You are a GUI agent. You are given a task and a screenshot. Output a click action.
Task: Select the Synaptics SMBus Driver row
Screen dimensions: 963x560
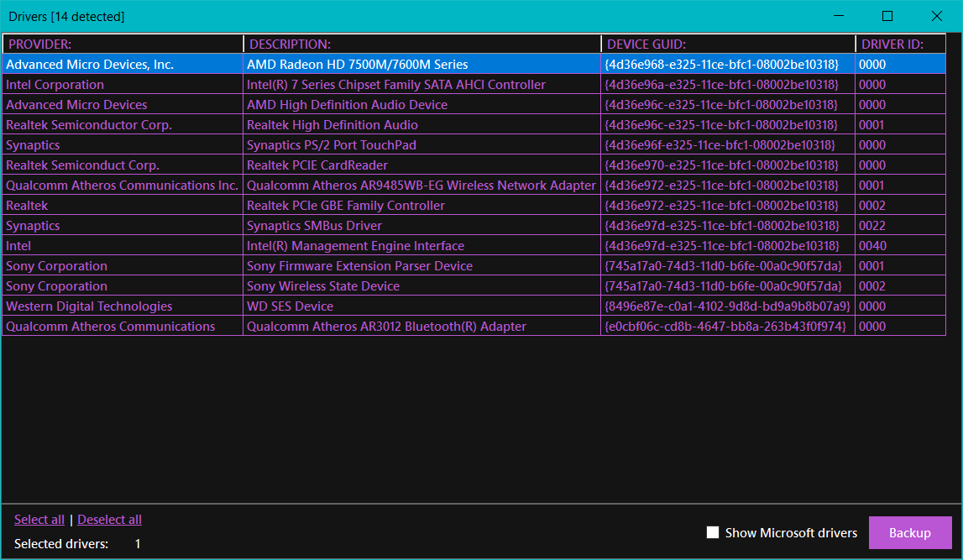474,225
